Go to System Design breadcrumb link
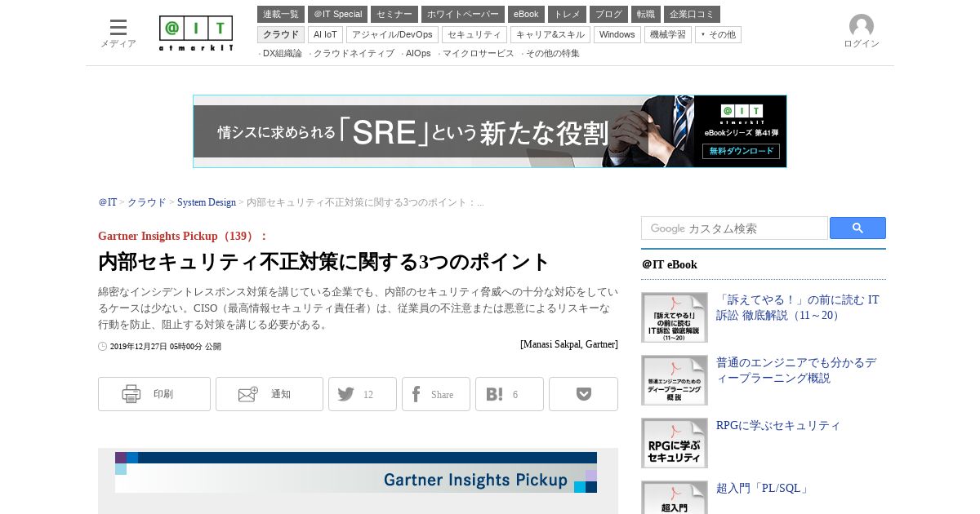This screenshot has width=980, height=514. coord(207,202)
